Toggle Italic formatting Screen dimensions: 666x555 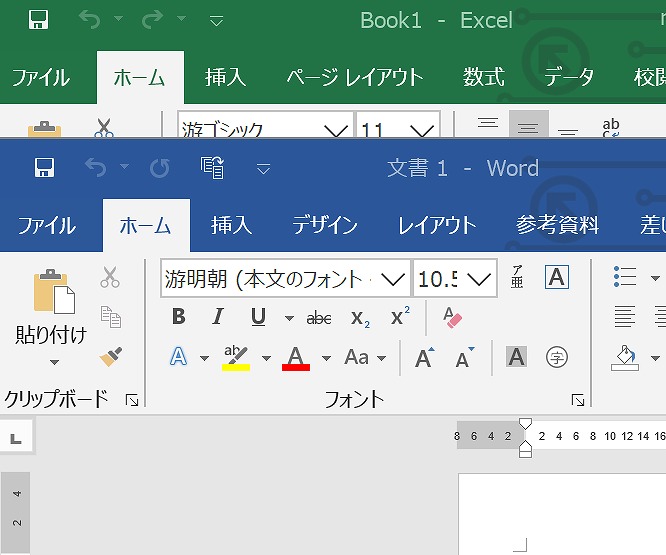[x=218, y=317]
